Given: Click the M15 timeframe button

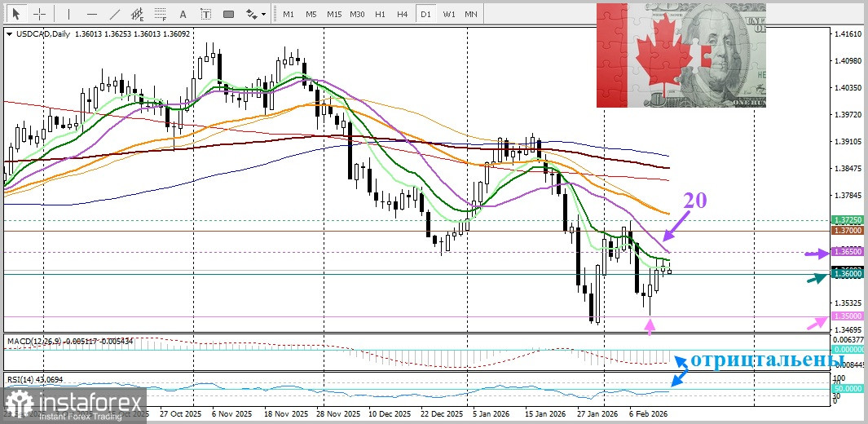Looking at the screenshot, I should pos(334,14).
